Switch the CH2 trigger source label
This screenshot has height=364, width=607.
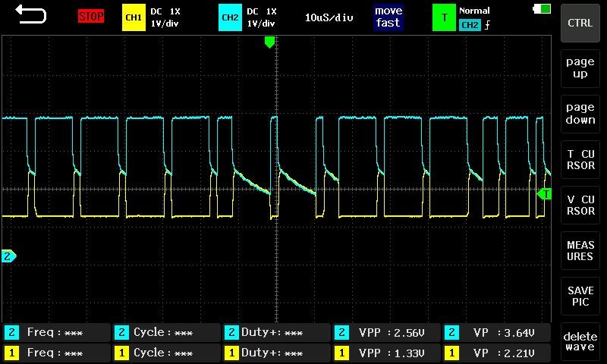pyautogui.click(x=470, y=25)
